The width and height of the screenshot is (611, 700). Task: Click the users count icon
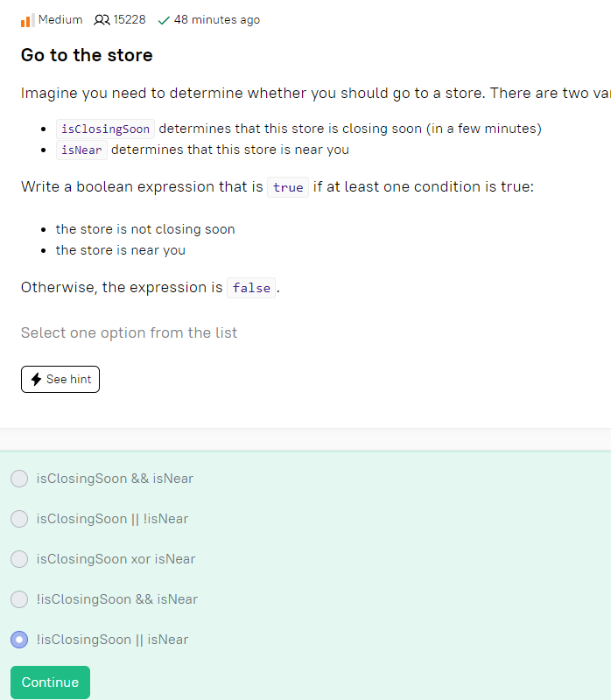coord(102,20)
